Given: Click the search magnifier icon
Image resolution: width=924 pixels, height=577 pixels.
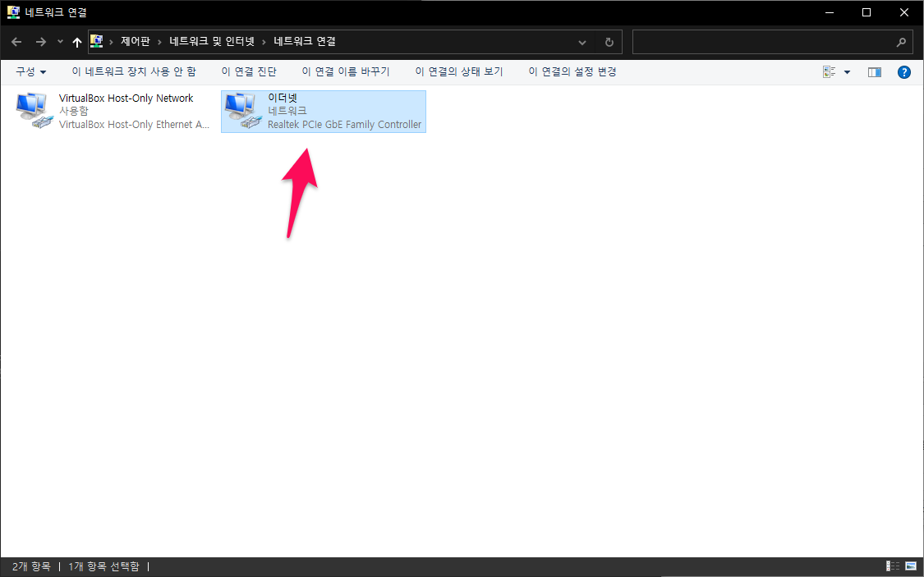Looking at the screenshot, I should tap(901, 42).
